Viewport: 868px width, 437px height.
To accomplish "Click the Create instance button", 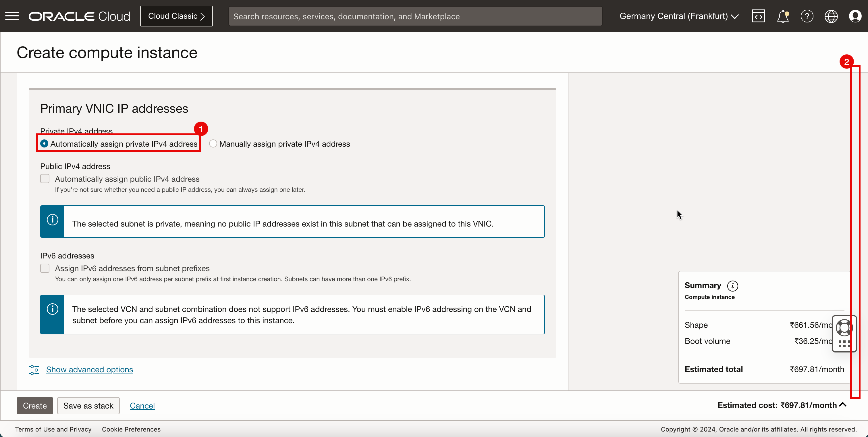I will coord(34,405).
